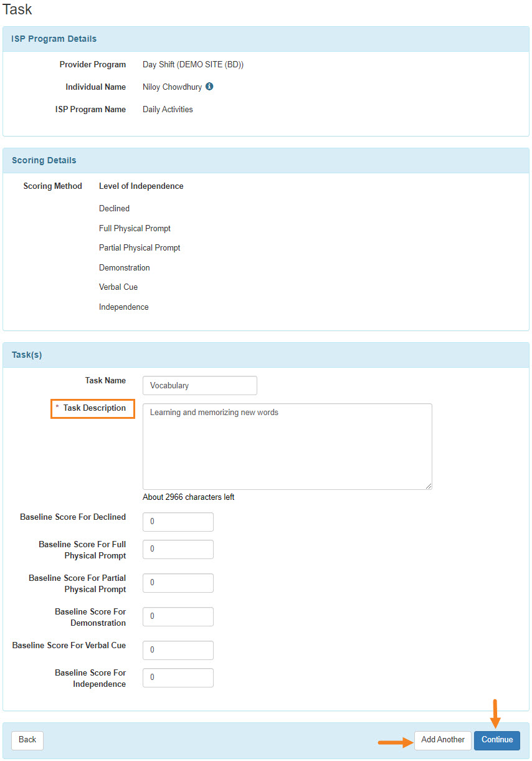Click the Task Description field label
Screen dimensions: 532x761
95,408
